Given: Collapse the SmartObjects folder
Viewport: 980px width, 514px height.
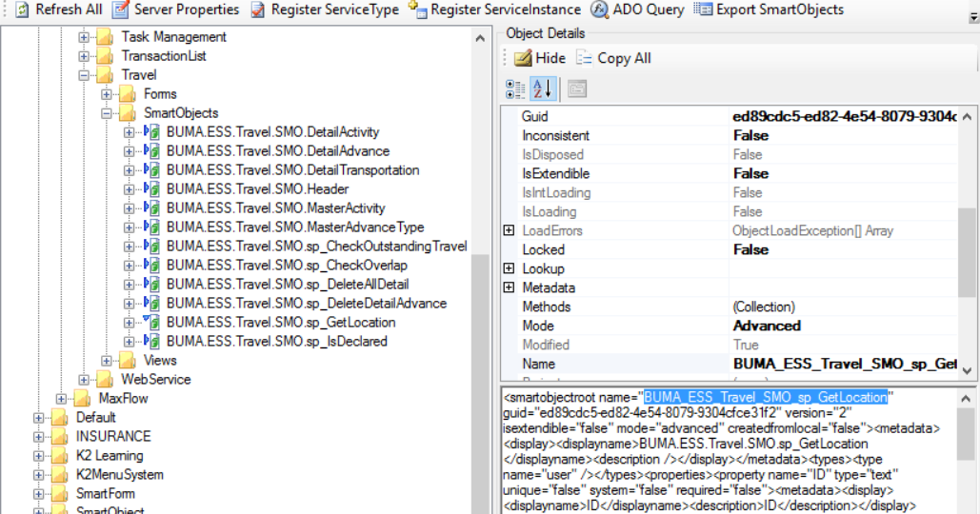Looking at the screenshot, I should point(107,113).
